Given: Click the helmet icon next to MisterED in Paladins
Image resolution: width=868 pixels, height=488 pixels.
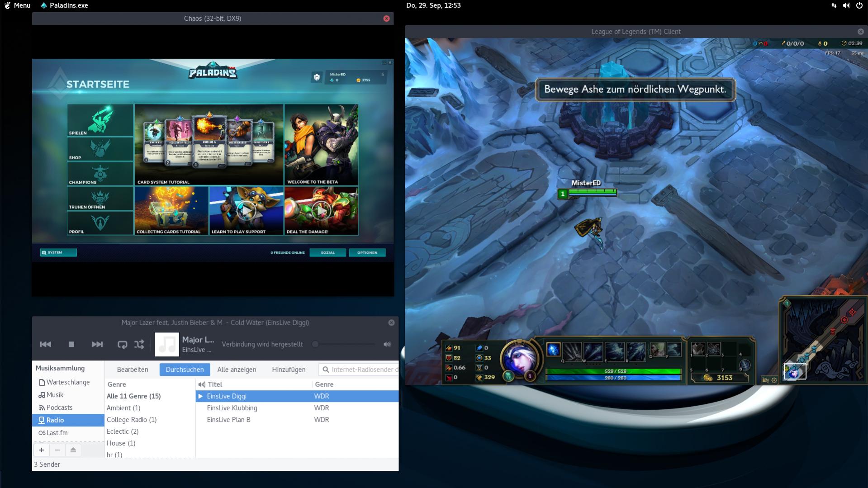Looking at the screenshot, I should click(x=317, y=77).
